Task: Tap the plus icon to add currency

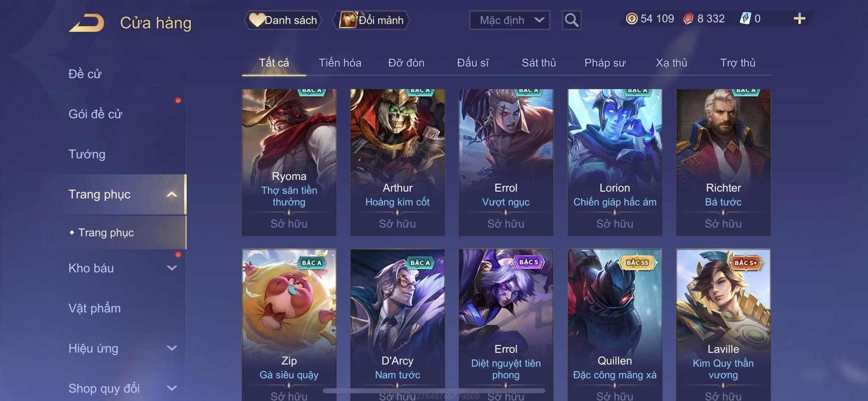Action: [799, 19]
